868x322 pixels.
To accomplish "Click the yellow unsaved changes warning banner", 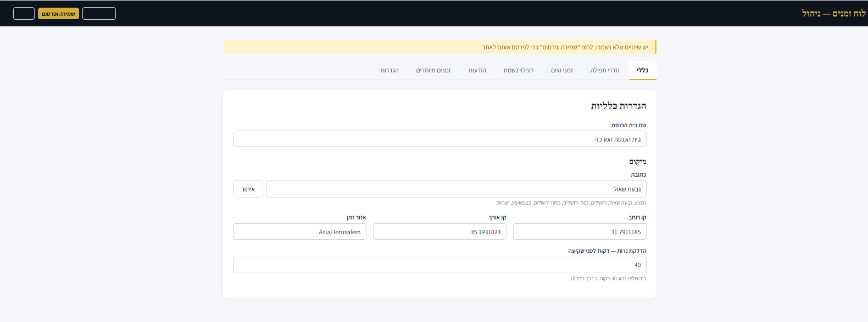I will [x=439, y=47].
